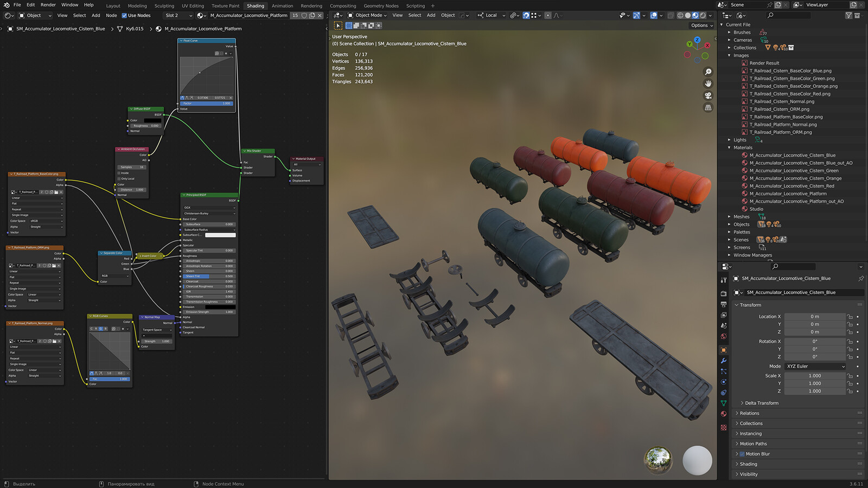Open the Tool properties tab icon
This screenshot has width=868, height=488.
(724, 280)
